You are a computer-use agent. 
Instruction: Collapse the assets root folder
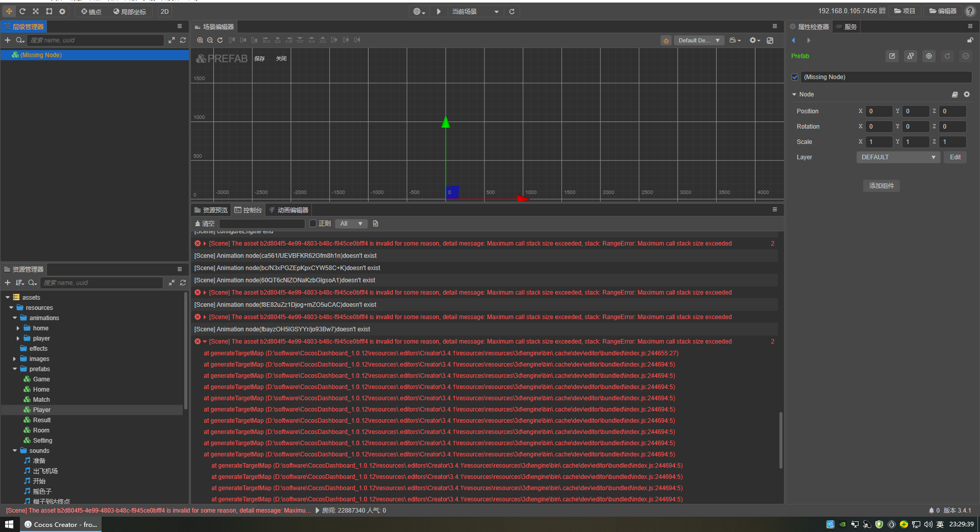click(x=8, y=297)
